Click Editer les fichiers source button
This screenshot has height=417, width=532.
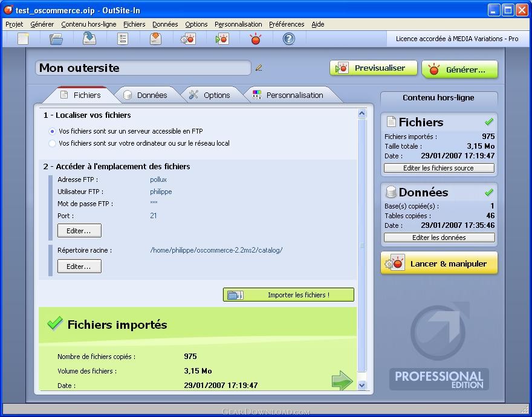[x=439, y=168]
